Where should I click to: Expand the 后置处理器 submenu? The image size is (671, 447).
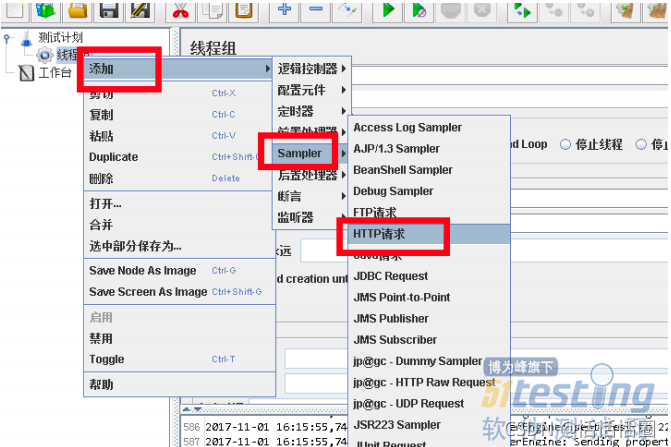coord(312,175)
